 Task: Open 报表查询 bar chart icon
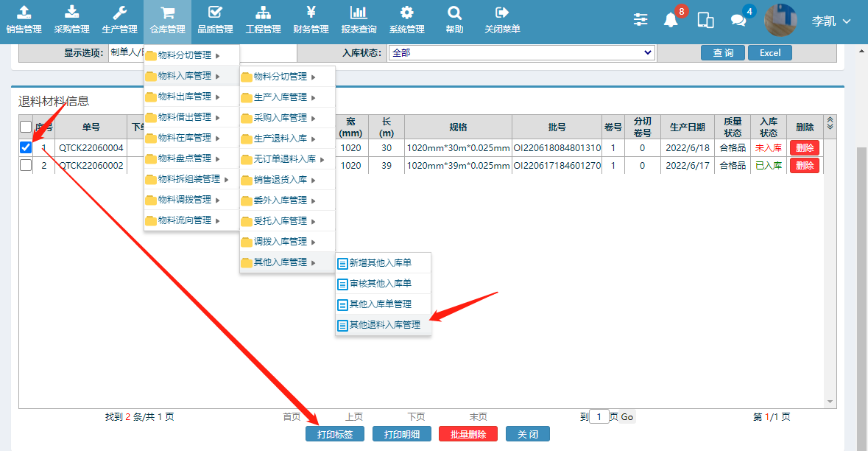(x=359, y=13)
